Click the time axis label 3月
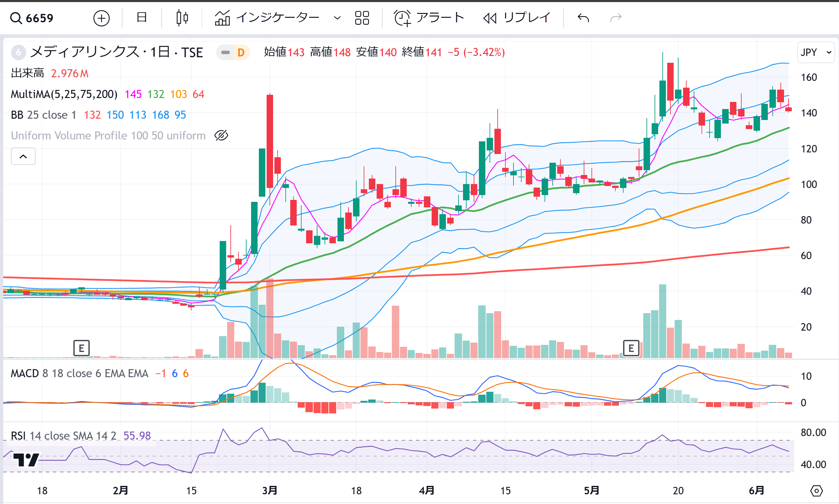Screen dimensions: 839x504 (x=270, y=490)
